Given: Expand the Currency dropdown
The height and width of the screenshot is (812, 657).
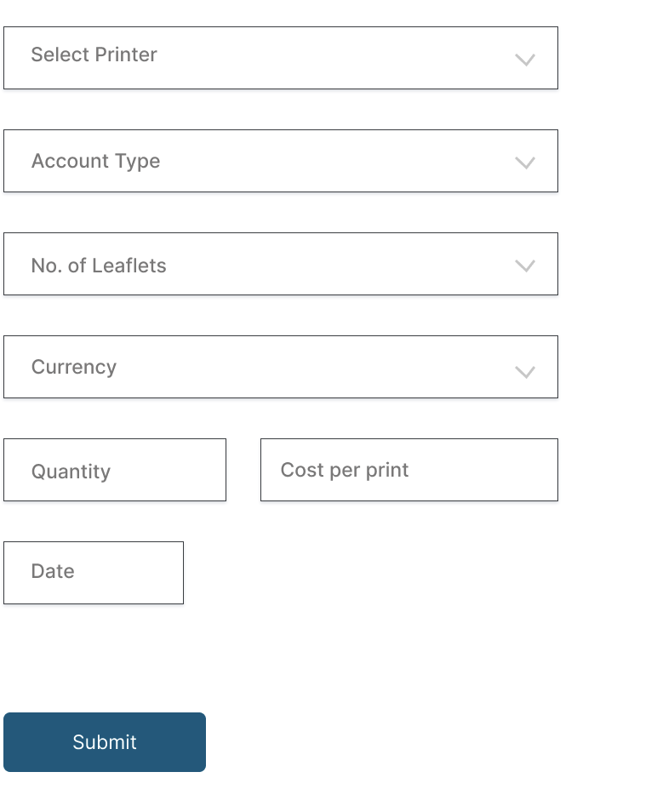Looking at the screenshot, I should (x=281, y=367).
